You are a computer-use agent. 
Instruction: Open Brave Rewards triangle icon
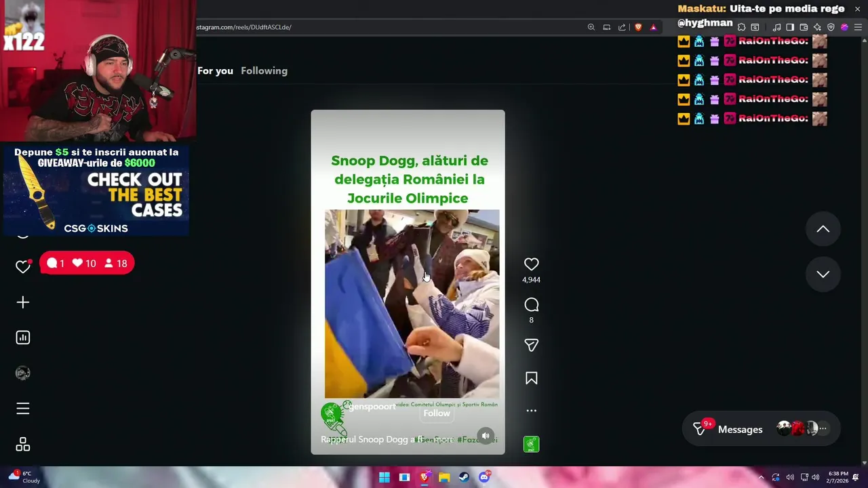tap(653, 27)
